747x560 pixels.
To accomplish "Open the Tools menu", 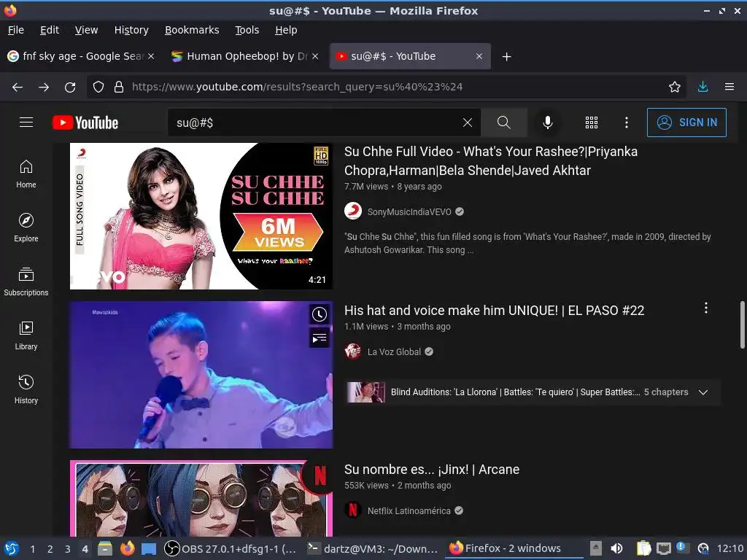I will [247, 30].
